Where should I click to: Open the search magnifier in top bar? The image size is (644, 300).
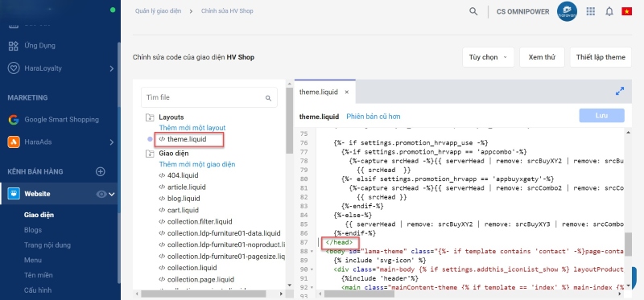(473, 11)
